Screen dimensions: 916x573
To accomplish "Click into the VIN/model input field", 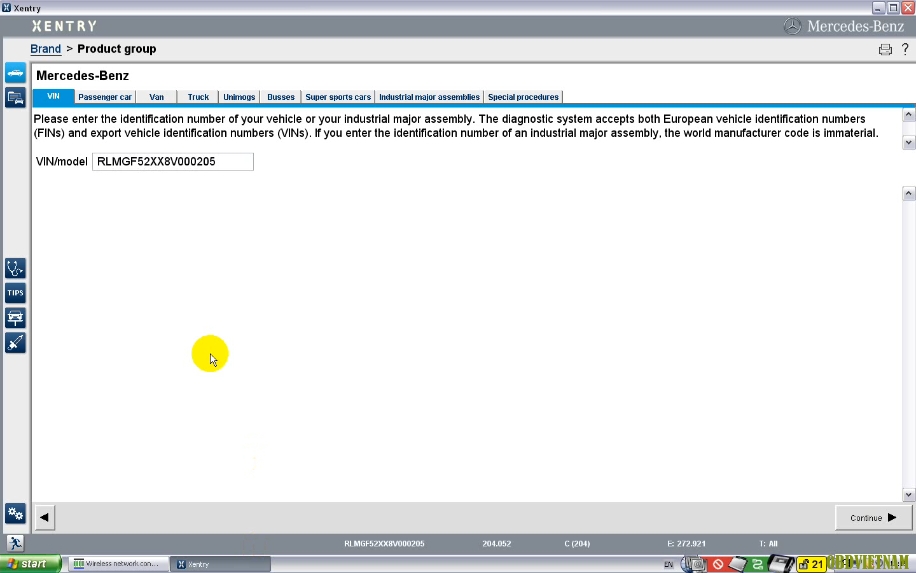I will coord(173,162).
